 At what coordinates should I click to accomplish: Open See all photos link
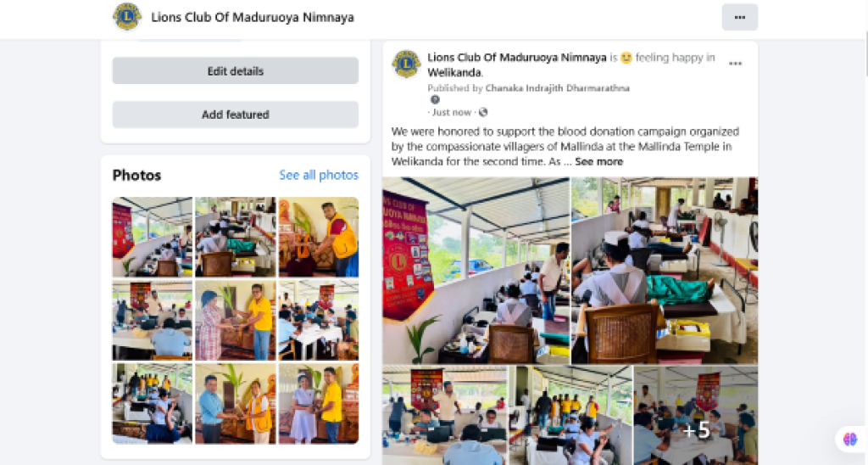(x=319, y=175)
